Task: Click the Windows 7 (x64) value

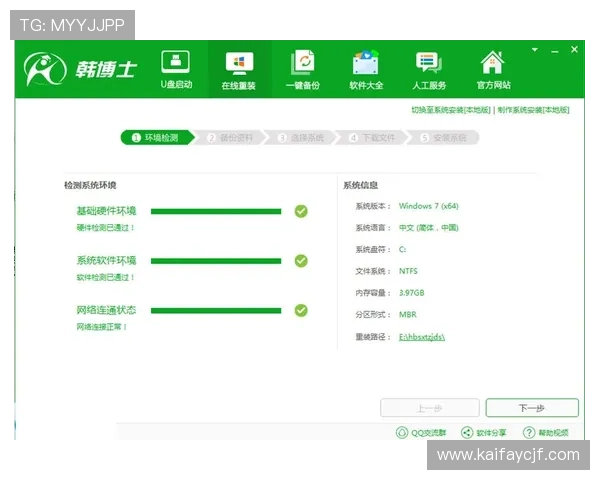Action: 429,206
